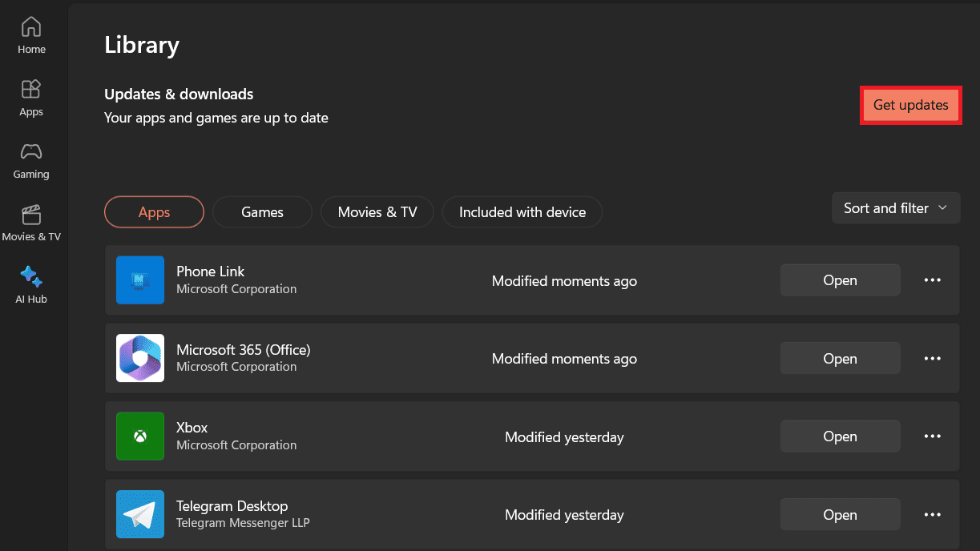Screen dimensions: 980x551
Task: Open more options for Phone Link
Action: click(933, 280)
